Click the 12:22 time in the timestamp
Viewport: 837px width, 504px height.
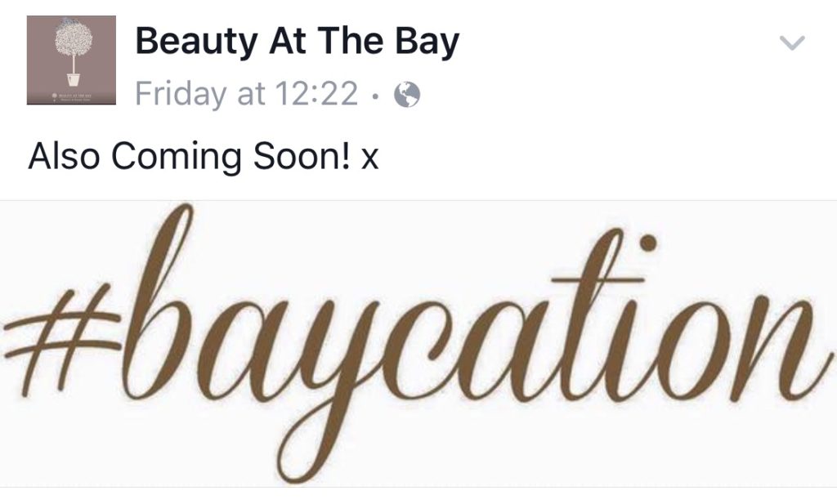click(x=316, y=93)
